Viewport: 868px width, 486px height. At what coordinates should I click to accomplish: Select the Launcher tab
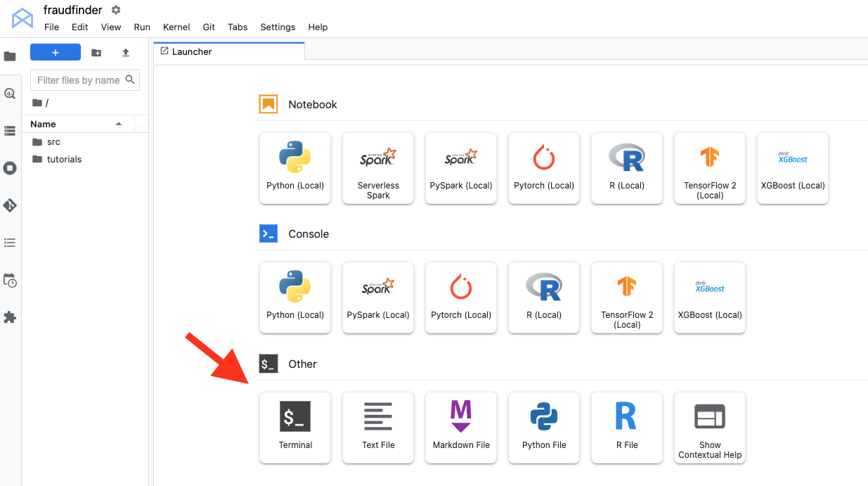pos(192,51)
